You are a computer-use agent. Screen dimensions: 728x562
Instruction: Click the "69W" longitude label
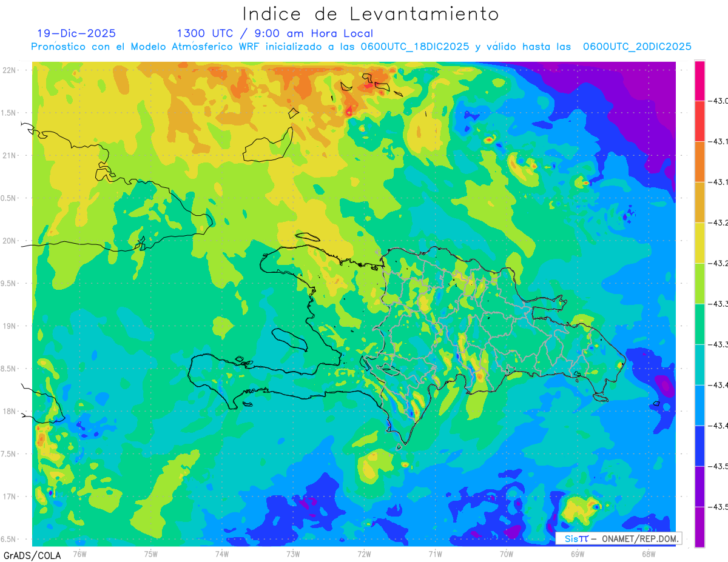coord(578,554)
